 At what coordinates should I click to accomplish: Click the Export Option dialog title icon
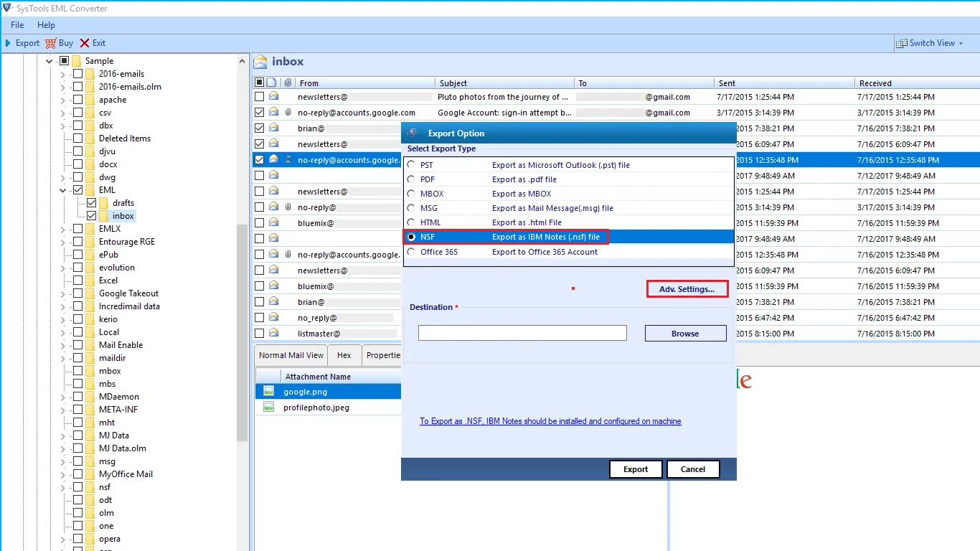coord(413,133)
